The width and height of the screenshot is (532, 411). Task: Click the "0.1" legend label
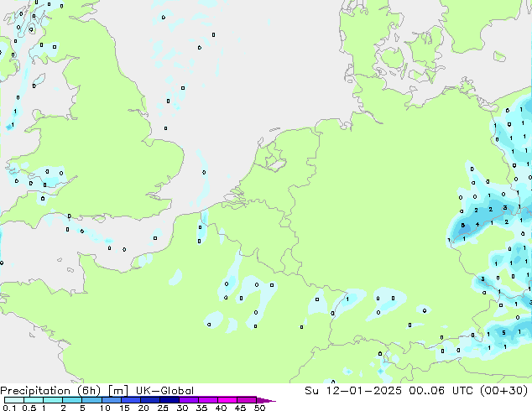tap(9, 408)
